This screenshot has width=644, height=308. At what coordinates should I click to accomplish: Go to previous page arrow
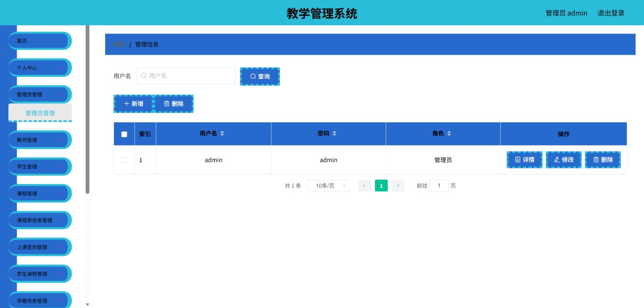pos(364,186)
